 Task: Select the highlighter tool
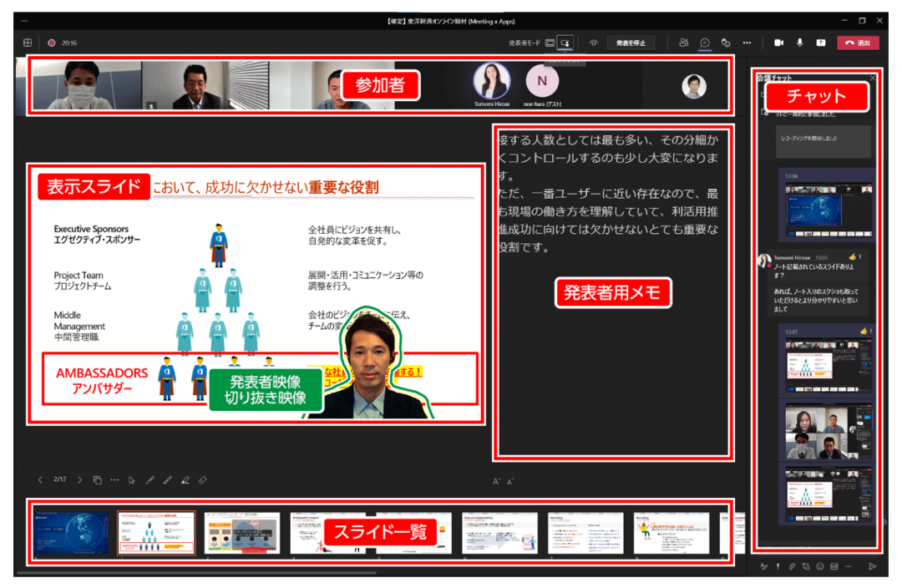pos(185,479)
